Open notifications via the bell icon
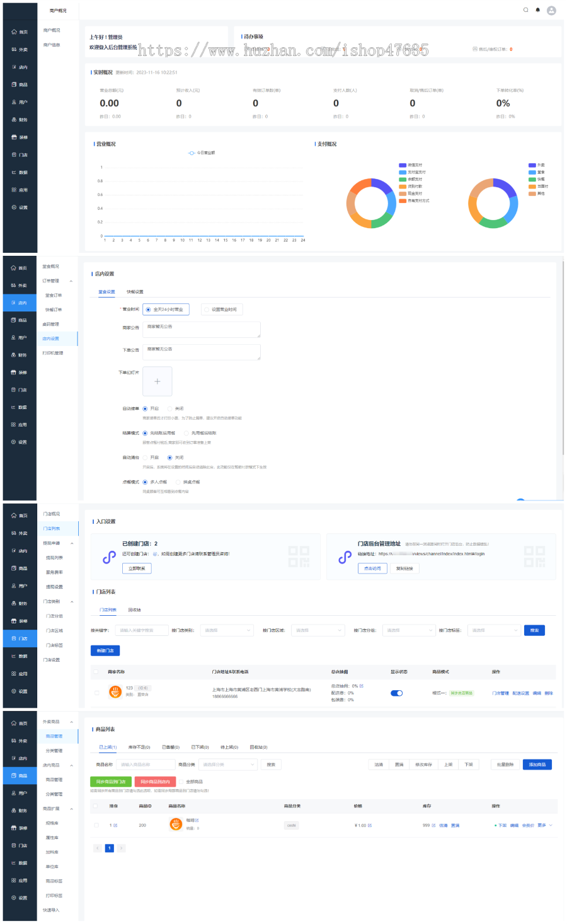 tap(537, 10)
